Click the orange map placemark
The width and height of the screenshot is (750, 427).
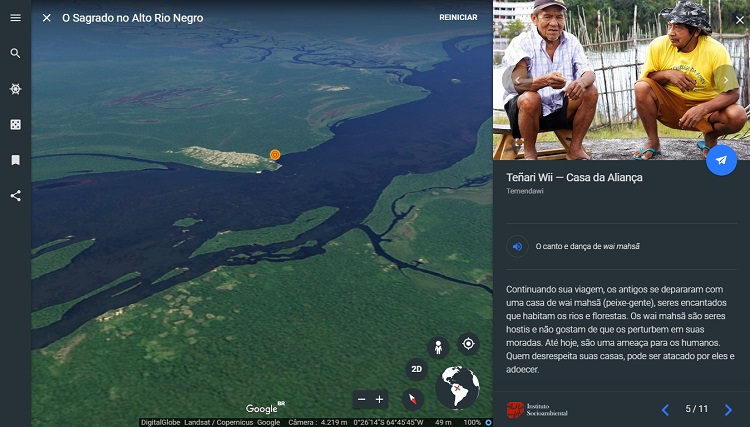[x=275, y=155]
